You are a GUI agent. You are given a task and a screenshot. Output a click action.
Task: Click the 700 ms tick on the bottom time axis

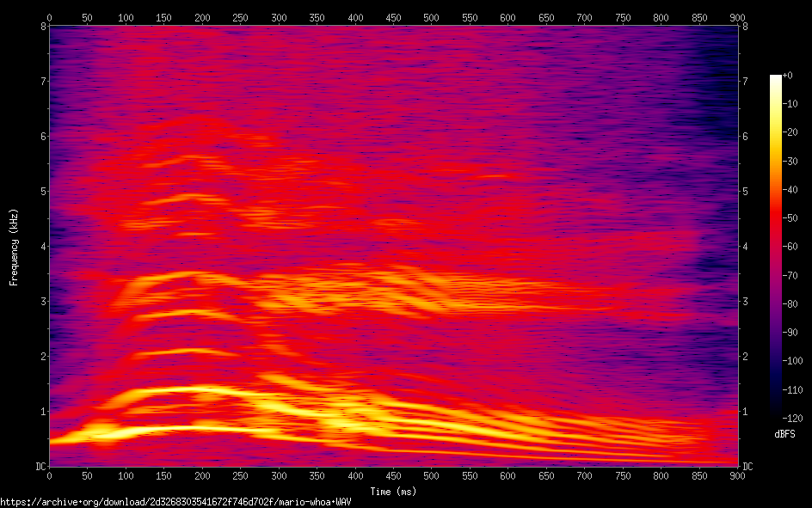pos(584,474)
